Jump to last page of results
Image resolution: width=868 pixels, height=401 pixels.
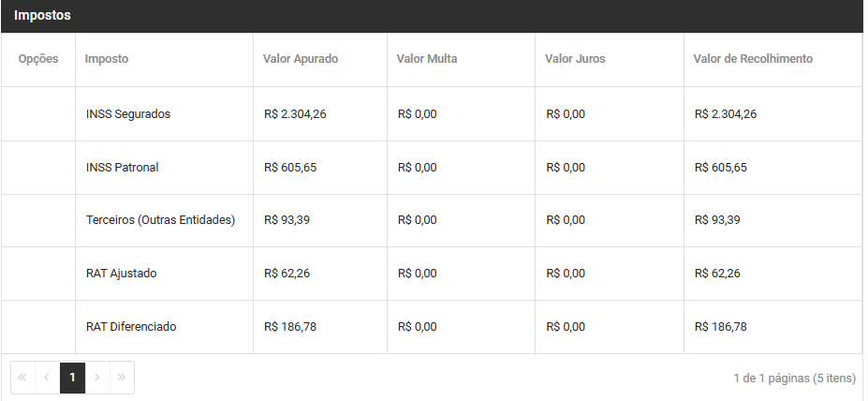122,378
